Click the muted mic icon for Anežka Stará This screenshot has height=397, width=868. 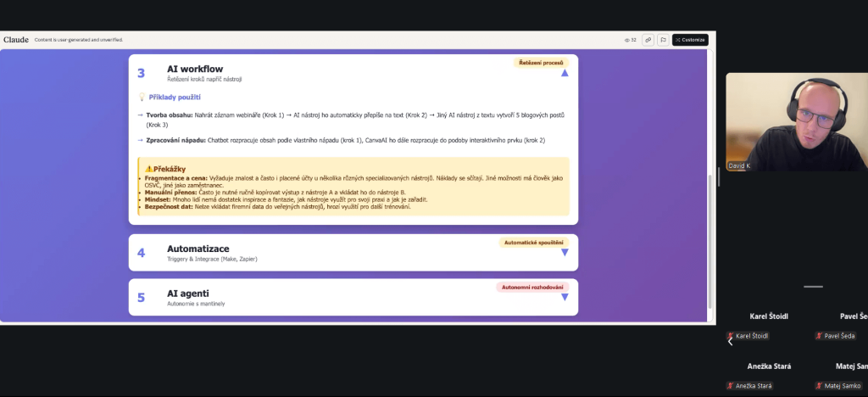tap(731, 386)
